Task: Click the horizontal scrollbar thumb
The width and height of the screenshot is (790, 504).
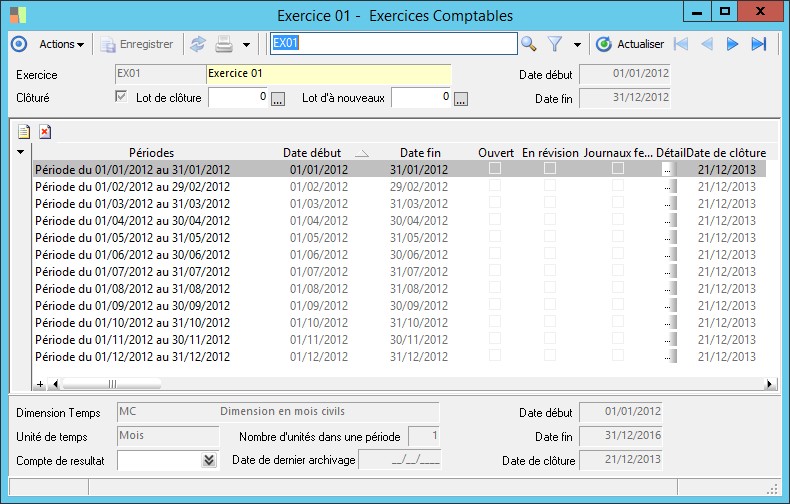Action: (x=111, y=384)
